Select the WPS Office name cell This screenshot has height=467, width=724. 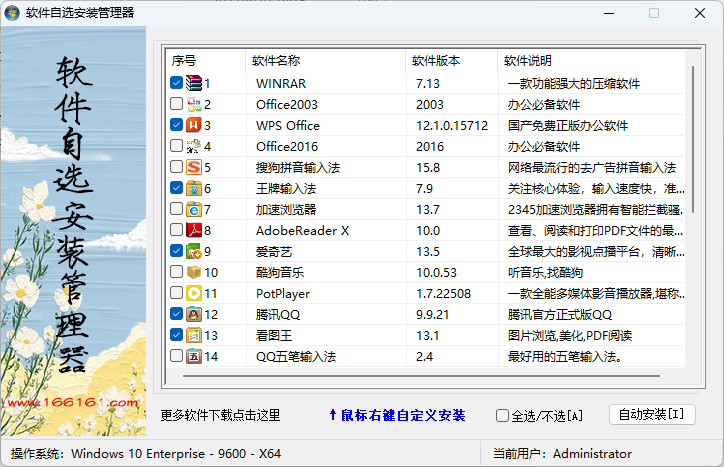click(x=288, y=126)
